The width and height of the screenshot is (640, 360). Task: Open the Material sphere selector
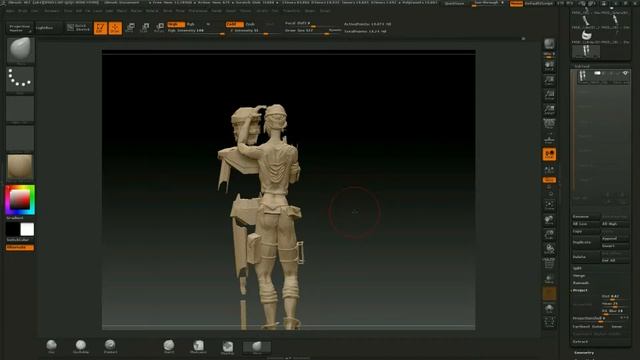[20, 167]
